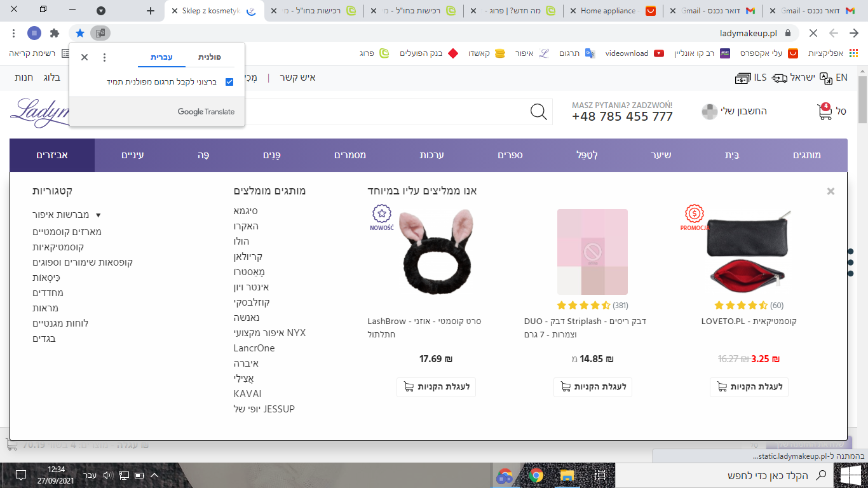The height and width of the screenshot is (488, 868).
Task: Open the EN language selector
Action: tap(834, 78)
